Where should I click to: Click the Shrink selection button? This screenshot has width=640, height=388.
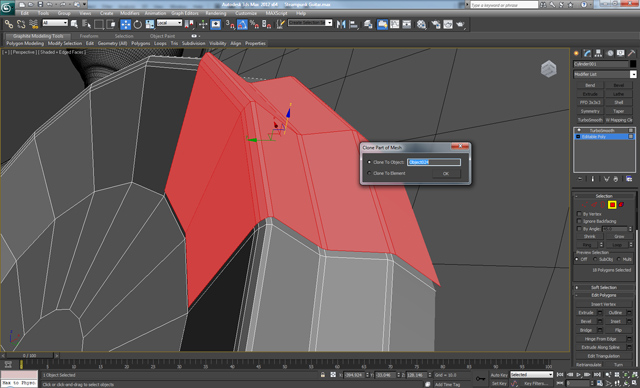tap(589, 236)
